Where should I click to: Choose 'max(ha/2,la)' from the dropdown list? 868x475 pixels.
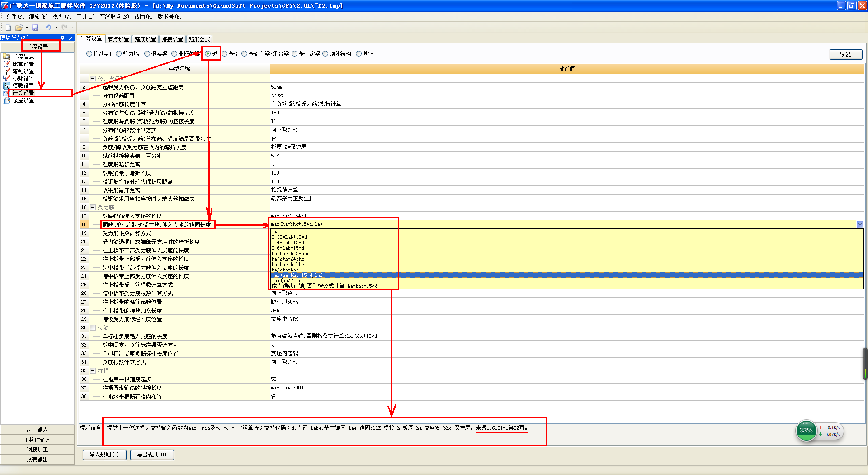[x=567, y=280]
